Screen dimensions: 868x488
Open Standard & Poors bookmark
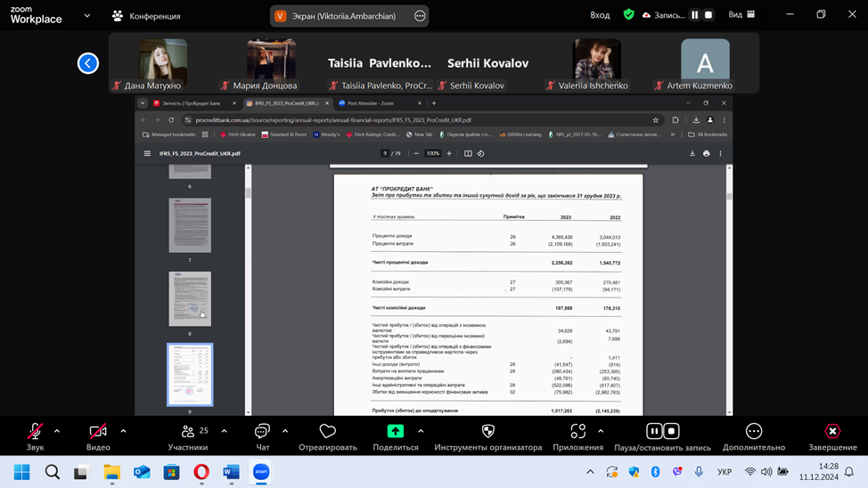point(284,134)
